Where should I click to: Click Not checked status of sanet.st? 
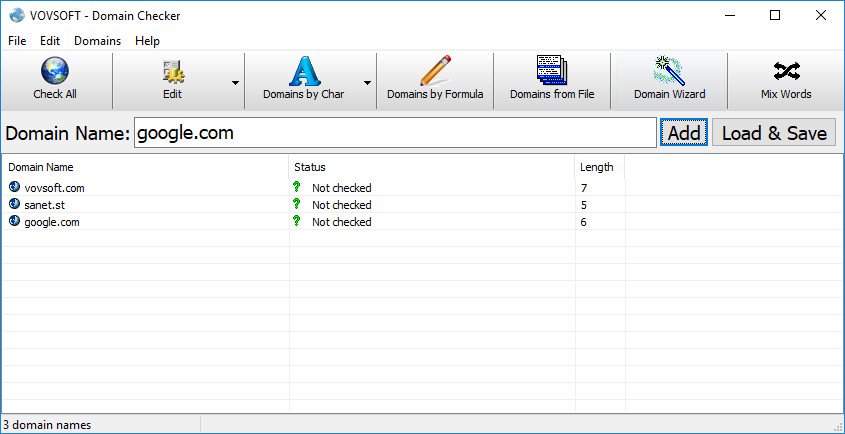click(342, 205)
